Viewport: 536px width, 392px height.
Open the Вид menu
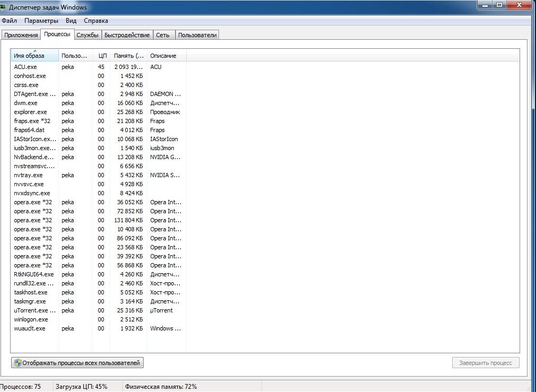pos(71,21)
